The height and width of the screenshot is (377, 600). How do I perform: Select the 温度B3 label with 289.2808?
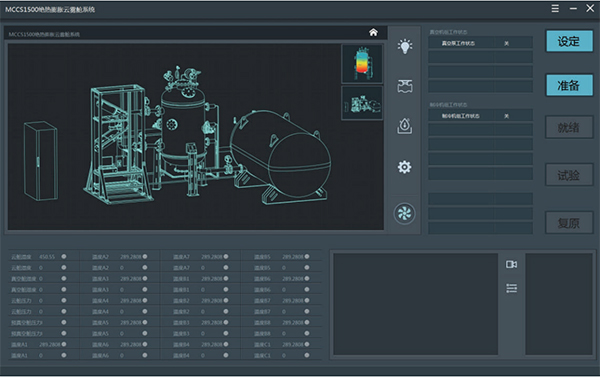[181, 322]
